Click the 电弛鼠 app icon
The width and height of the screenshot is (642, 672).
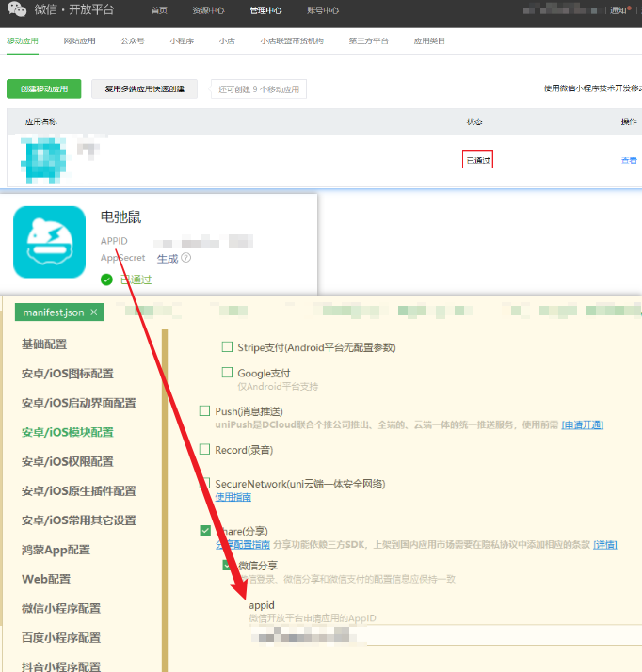49,242
